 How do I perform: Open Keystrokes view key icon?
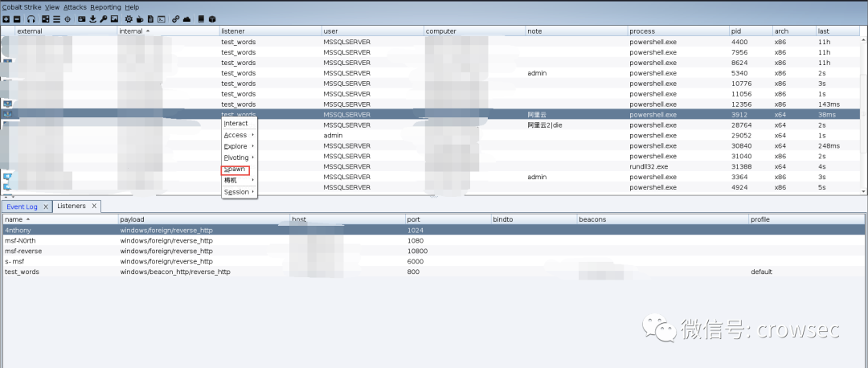pyautogui.click(x=104, y=18)
